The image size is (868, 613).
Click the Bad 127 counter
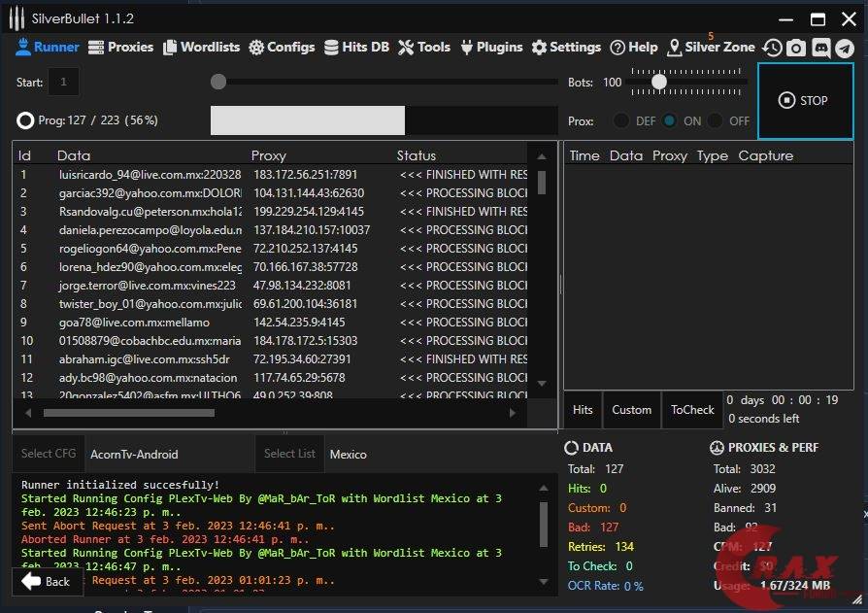click(x=593, y=528)
